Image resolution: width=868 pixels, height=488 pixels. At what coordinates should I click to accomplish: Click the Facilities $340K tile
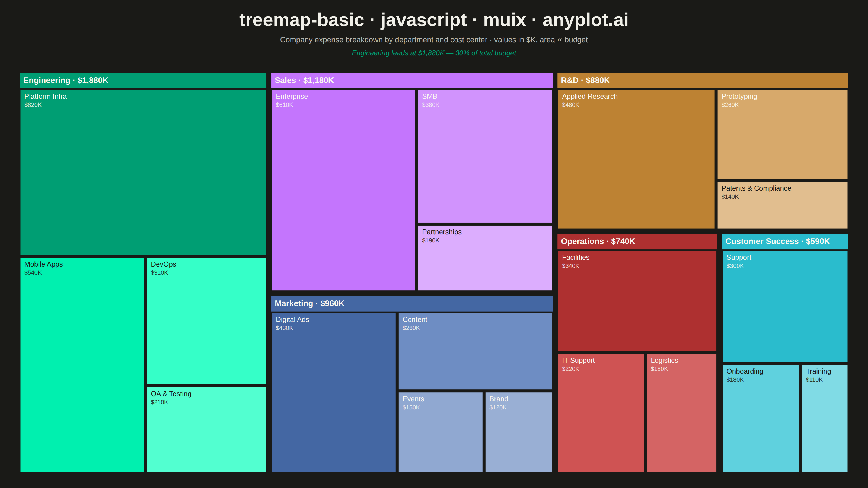pyautogui.click(x=637, y=301)
